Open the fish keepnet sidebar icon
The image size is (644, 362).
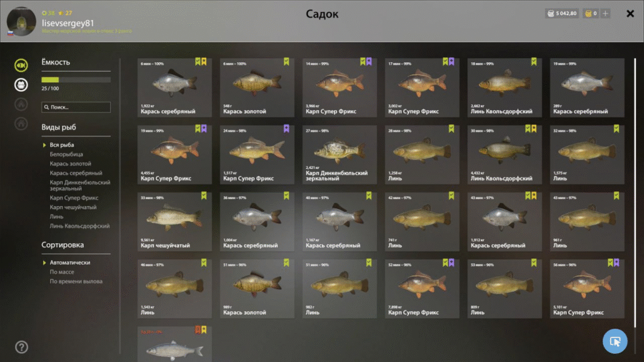click(x=21, y=65)
